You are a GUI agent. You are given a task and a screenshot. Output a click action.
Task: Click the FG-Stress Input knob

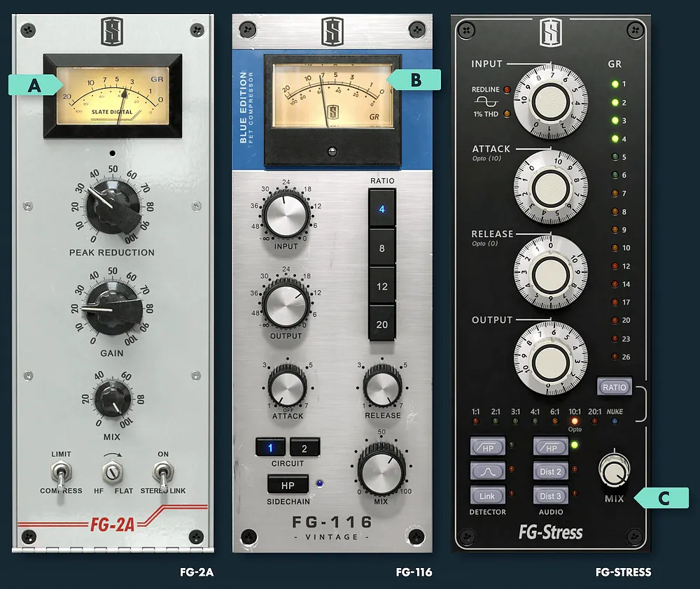click(x=551, y=101)
